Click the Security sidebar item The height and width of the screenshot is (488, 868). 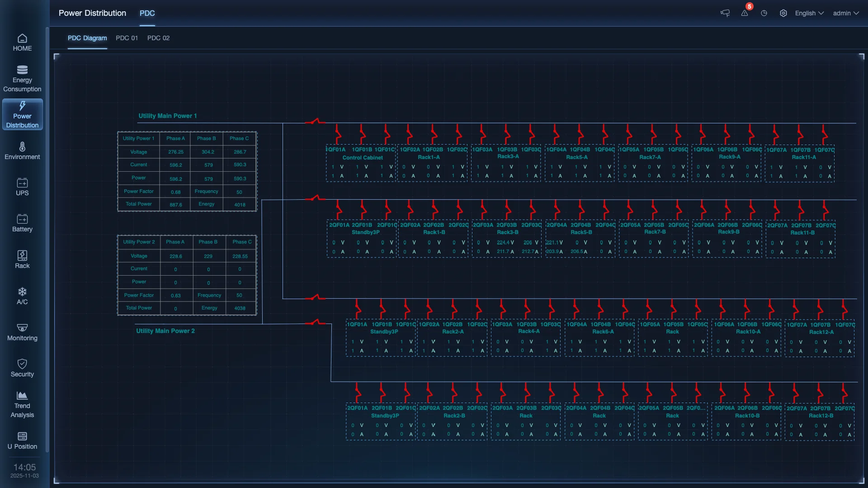coord(22,368)
